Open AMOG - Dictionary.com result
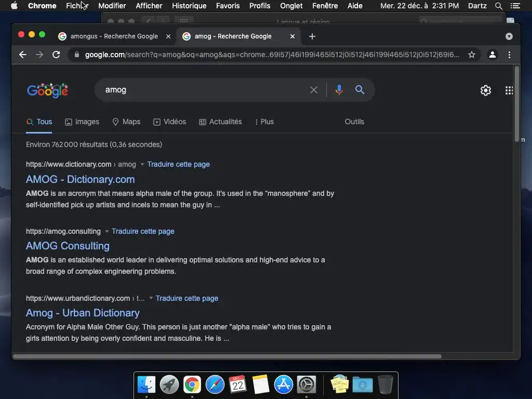Screen dimensions: 532x399 [x=81, y=179]
